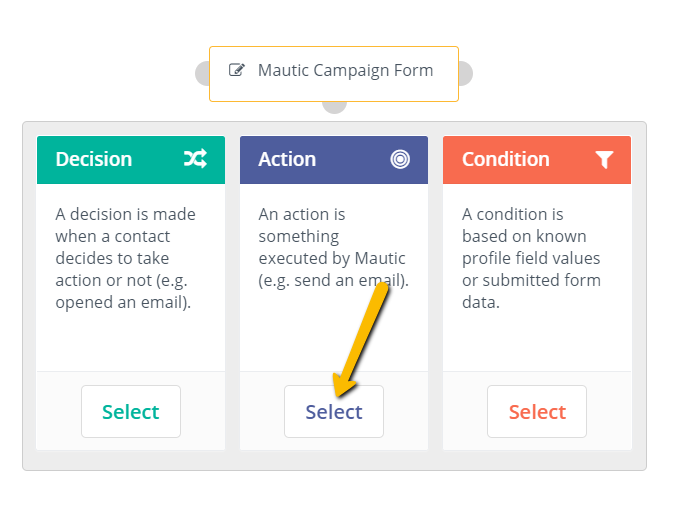Select the Decision event type

pos(131,412)
